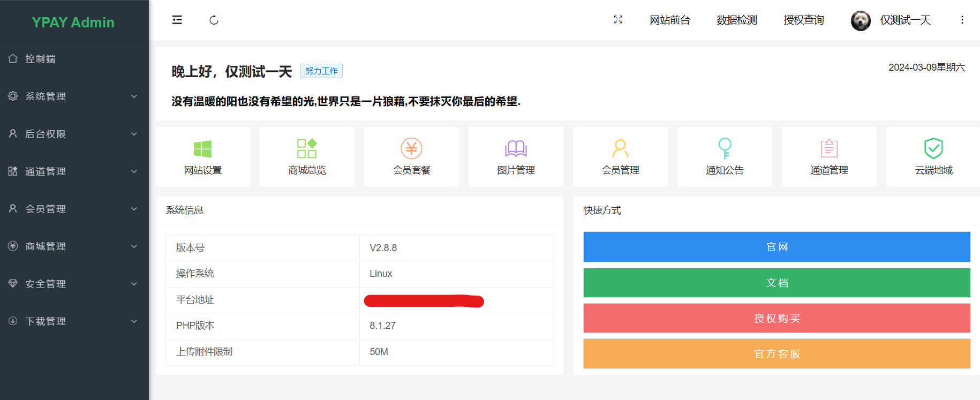980x400 pixels.
Task: Click the user icon beside 后台权限
Action: click(x=13, y=133)
